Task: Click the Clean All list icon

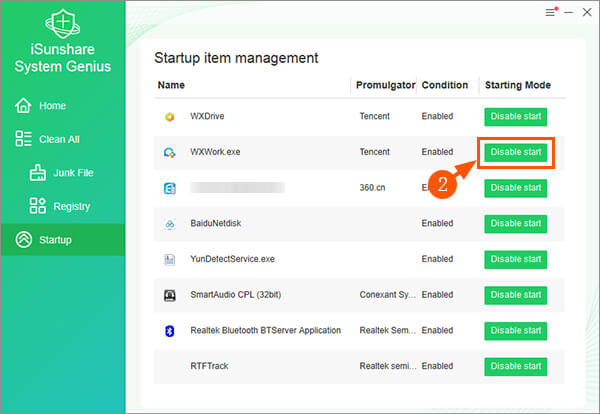Action: tap(23, 139)
